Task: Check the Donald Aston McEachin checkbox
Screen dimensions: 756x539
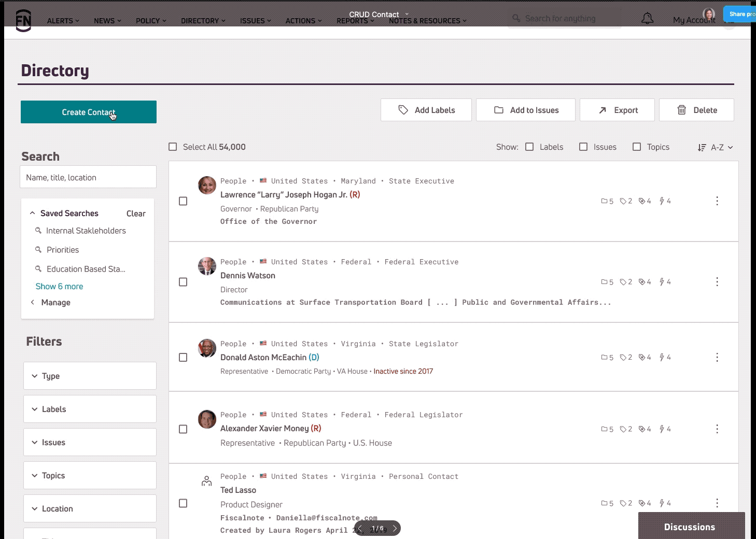Action: pyautogui.click(x=183, y=358)
